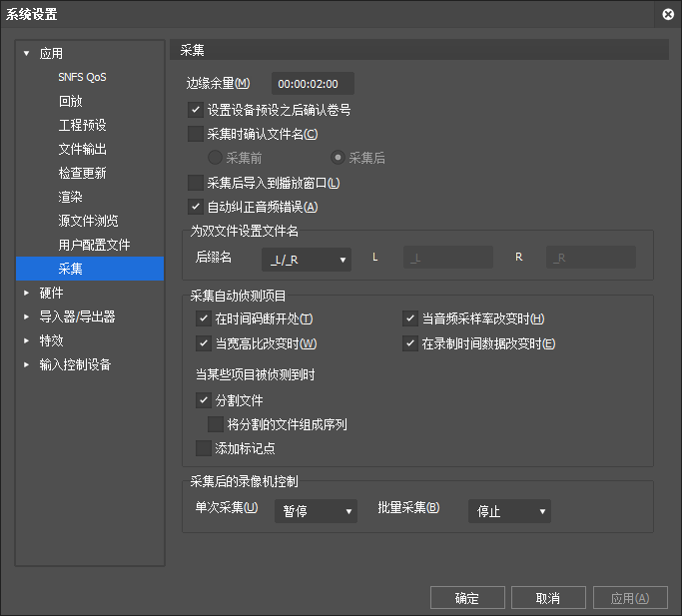The width and height of the screenshot is (682, 616).
Task: Open 检查更新 settings page
Action: (x=82, y=173)
